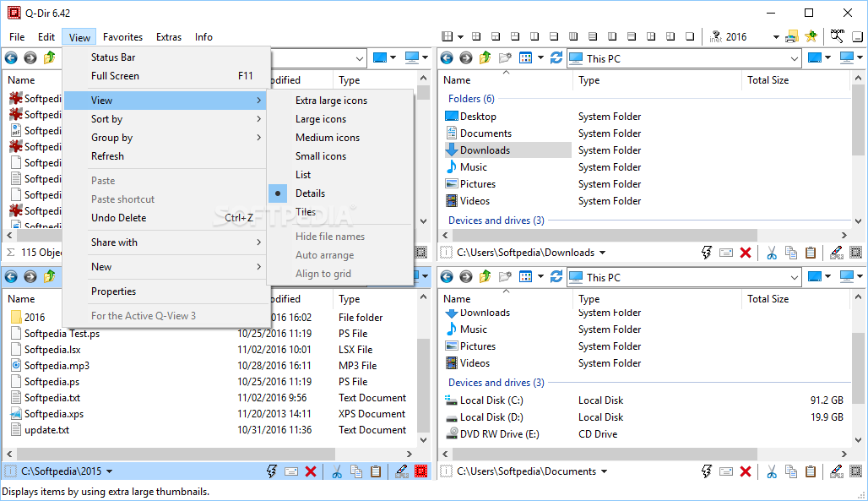Viewport: 868px width, 501px height.
Task: Click the up-folder icon in bottom-left pane
Action: 49,276
